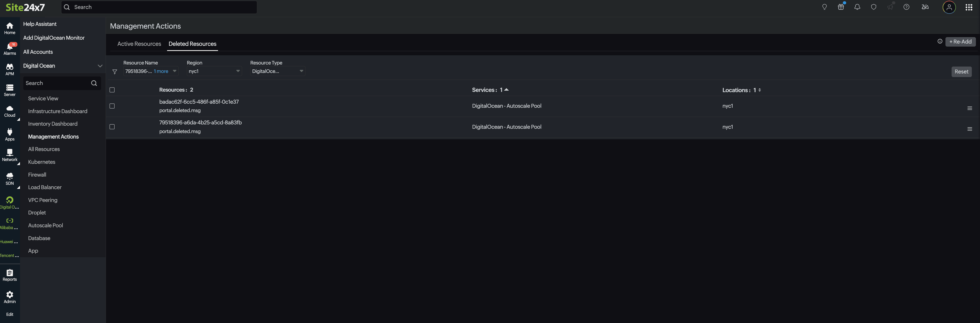Collapse the Digital Ocean section chevron
The height and width of the screenshot is (323, 980).
click(100, 66)
